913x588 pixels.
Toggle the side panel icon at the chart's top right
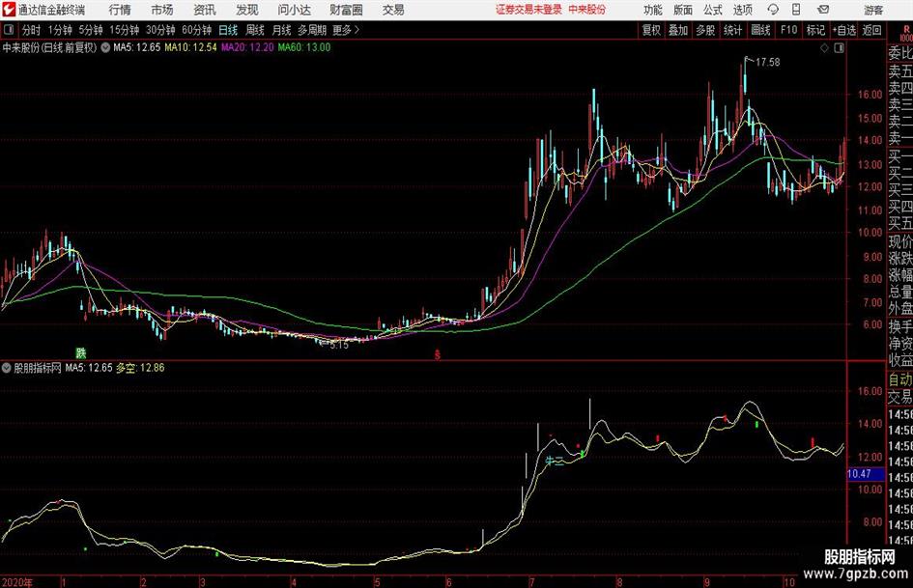pos(839,48)
